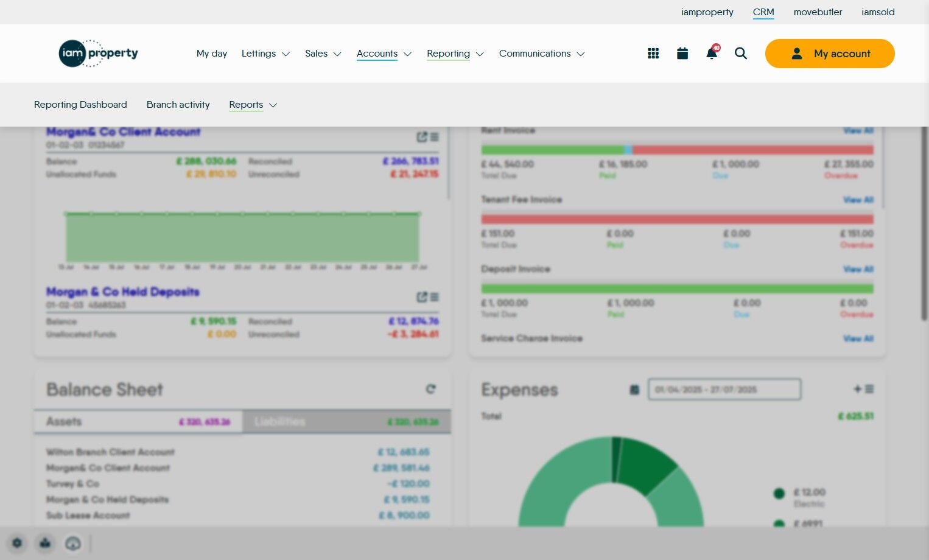Screen dimensions: 929x560
Task: Open Morgan & Co Client Account popout icon
Action: coord(422,137)
